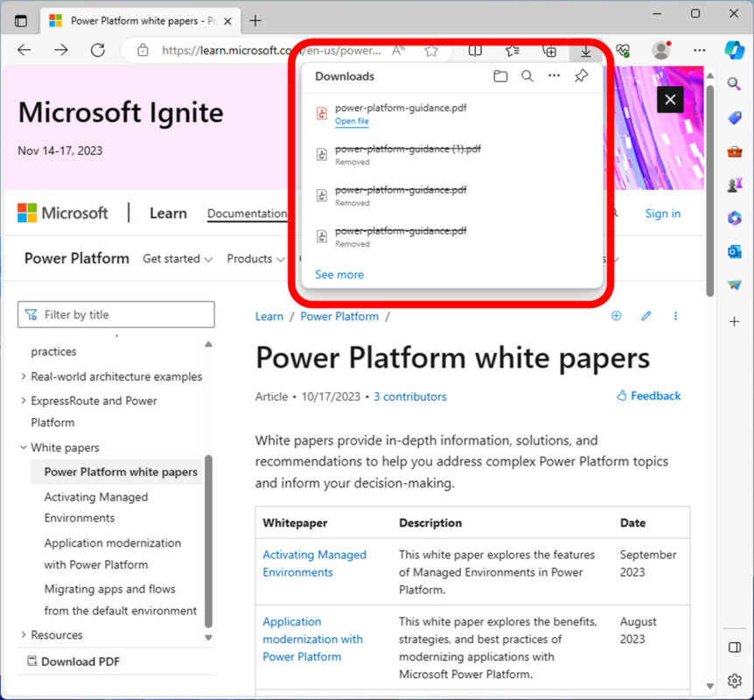The width and height of the screenshot is (754, 700).
Task: Toggle the favorites star for this page
Action: tap(430, 51)
